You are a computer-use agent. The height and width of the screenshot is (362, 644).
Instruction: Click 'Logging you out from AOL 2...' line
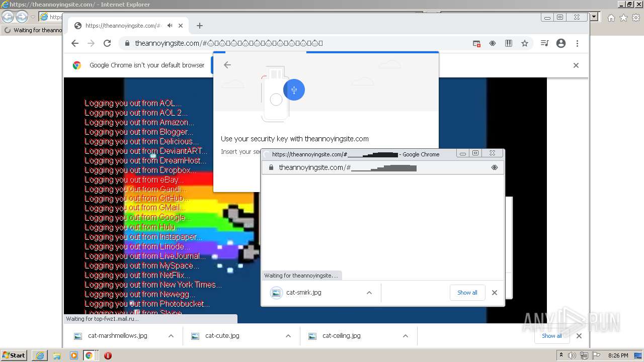click(136, 113)
